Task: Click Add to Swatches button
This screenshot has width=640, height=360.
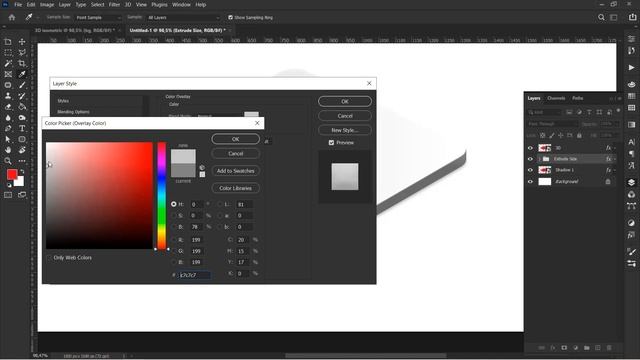Action: [x=236, y=171]
